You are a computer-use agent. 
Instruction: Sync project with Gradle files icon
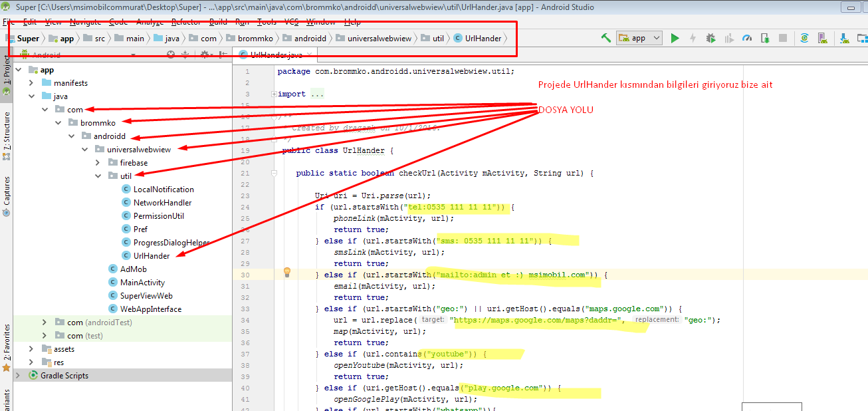[804, 38]
